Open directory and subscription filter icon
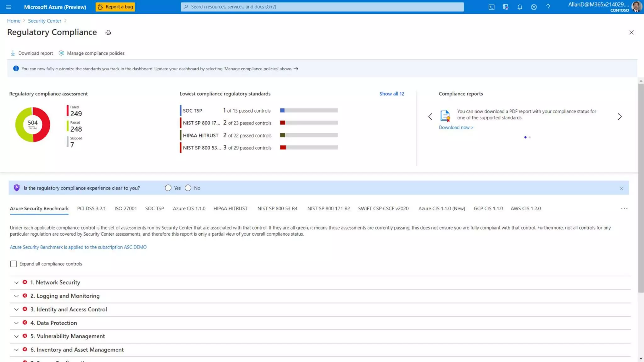The image size is (644, 362). click(x=505, y=7)
